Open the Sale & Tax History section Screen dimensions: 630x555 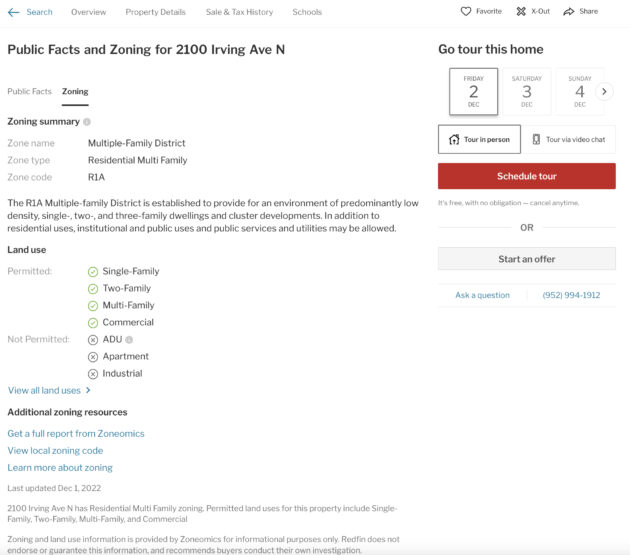[x=239, y=12]
